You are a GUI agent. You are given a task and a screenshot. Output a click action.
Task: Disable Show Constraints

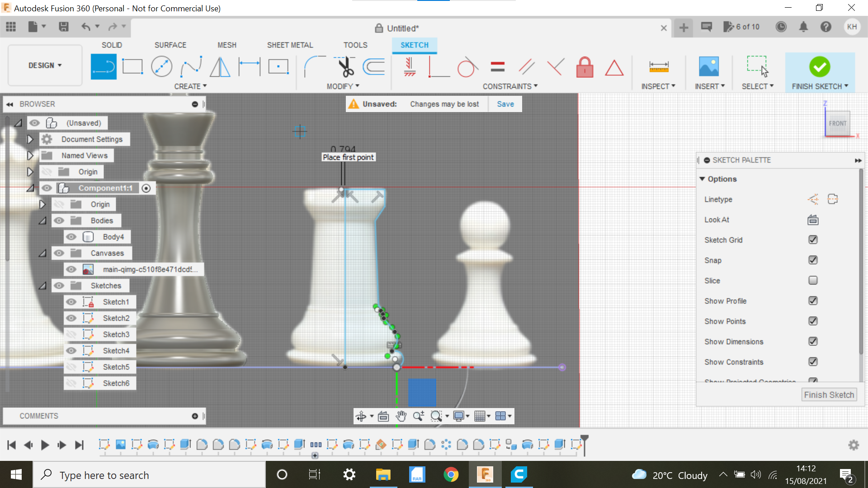[x=813, y=361]
